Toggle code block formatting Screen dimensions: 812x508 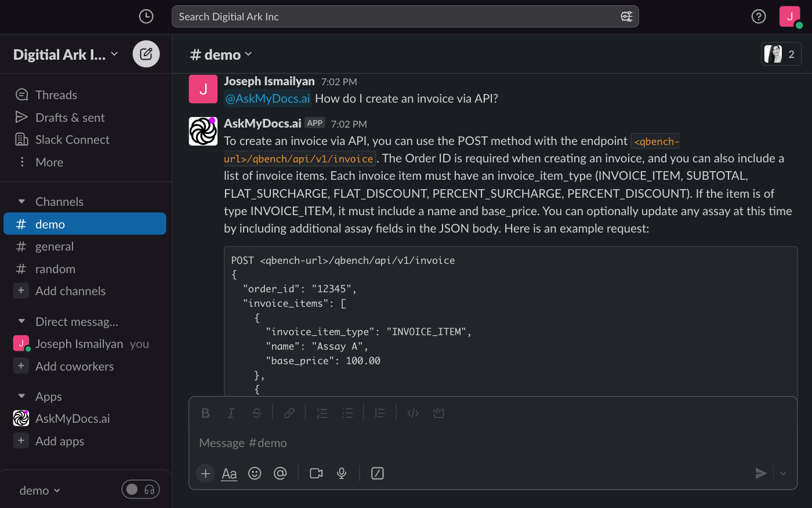pyautogui.click(x=438, y=413)
